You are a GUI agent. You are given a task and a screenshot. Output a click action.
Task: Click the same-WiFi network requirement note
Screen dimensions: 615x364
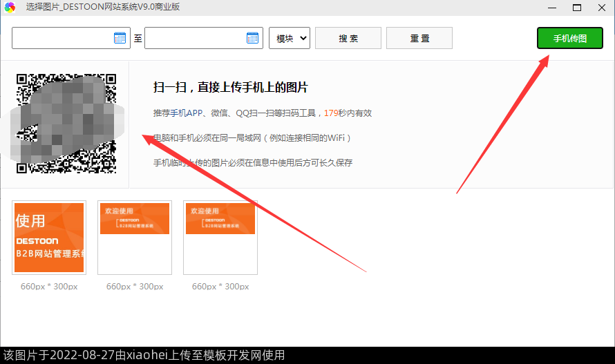(252, 138)
